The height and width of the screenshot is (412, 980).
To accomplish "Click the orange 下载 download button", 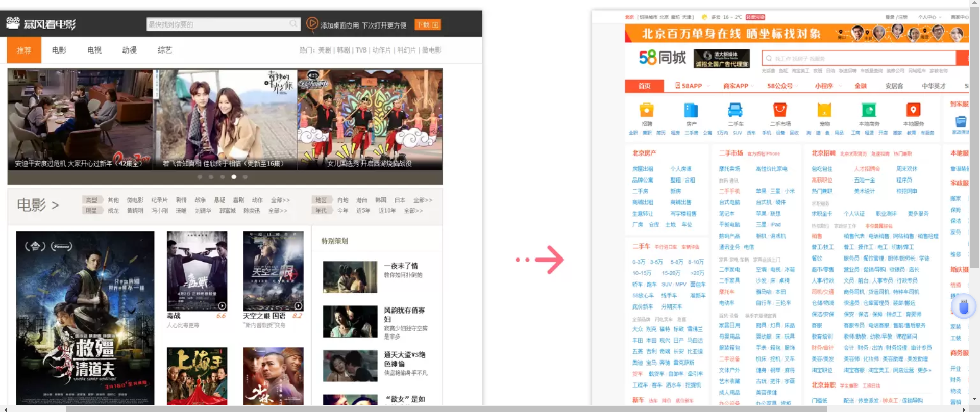I will click(428, 24).
